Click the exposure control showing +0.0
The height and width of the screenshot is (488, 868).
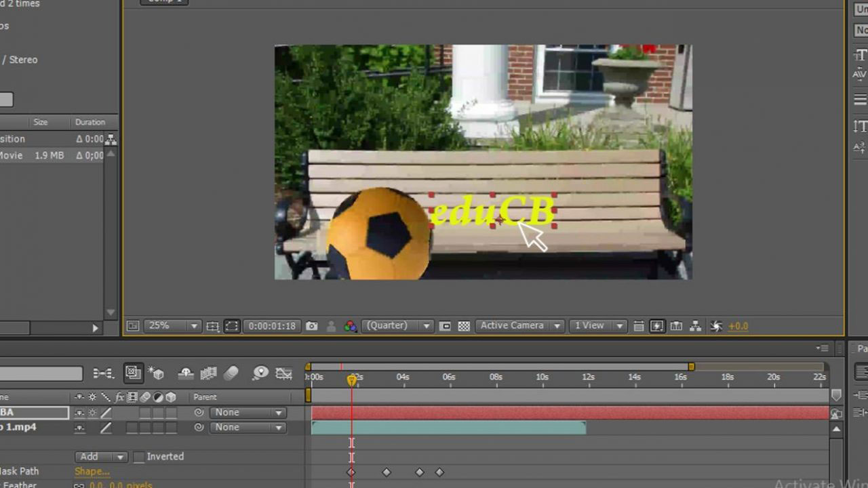click(738, 326)
